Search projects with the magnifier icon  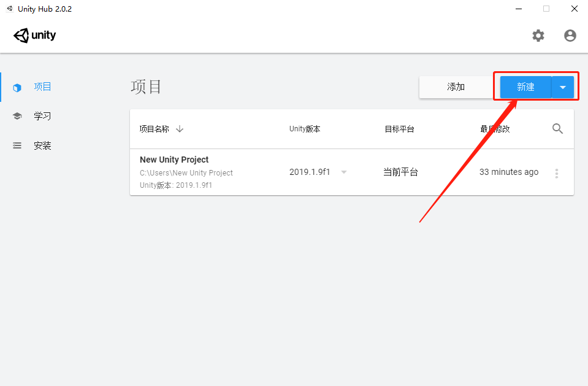pos(557,129)
